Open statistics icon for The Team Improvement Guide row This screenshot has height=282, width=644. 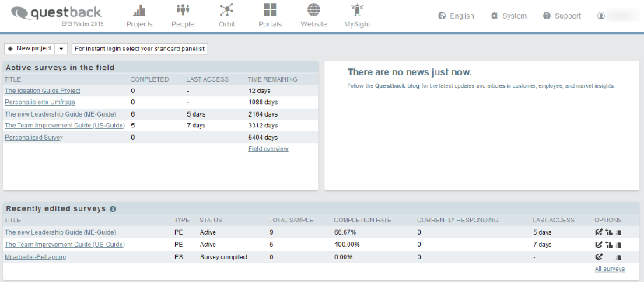(x=609, y=245)
